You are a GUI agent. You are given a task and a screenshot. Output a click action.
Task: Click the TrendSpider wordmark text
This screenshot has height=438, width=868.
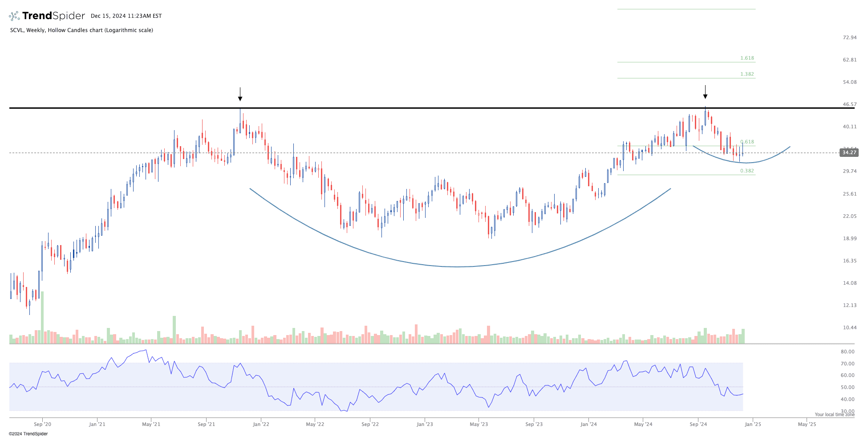pos(53,16)
